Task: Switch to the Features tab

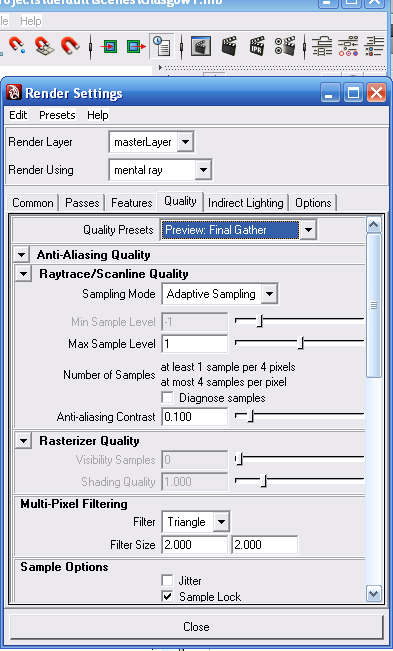Action: pos(132,203)
